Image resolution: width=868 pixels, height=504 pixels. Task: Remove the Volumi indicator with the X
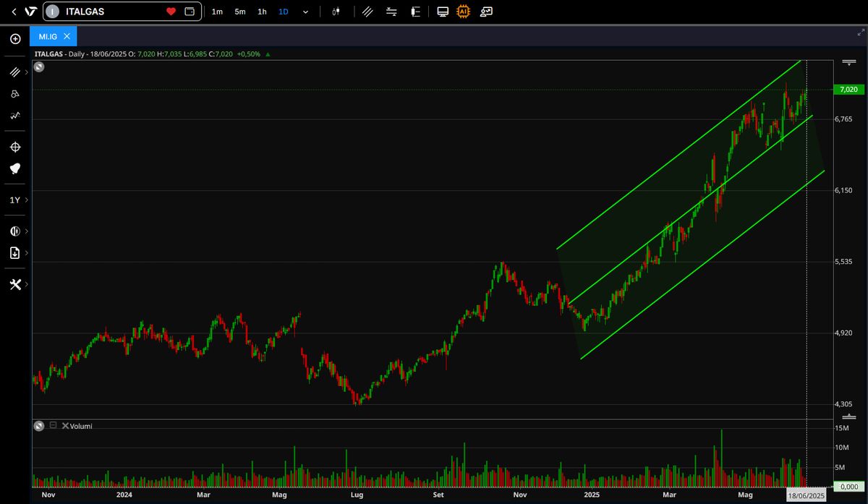point(65,426)
